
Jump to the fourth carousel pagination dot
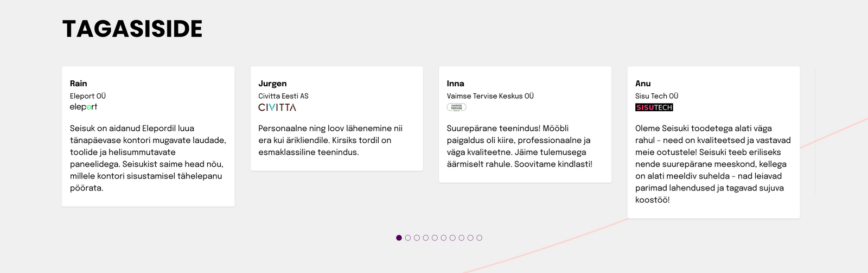[x=426, y=238]
